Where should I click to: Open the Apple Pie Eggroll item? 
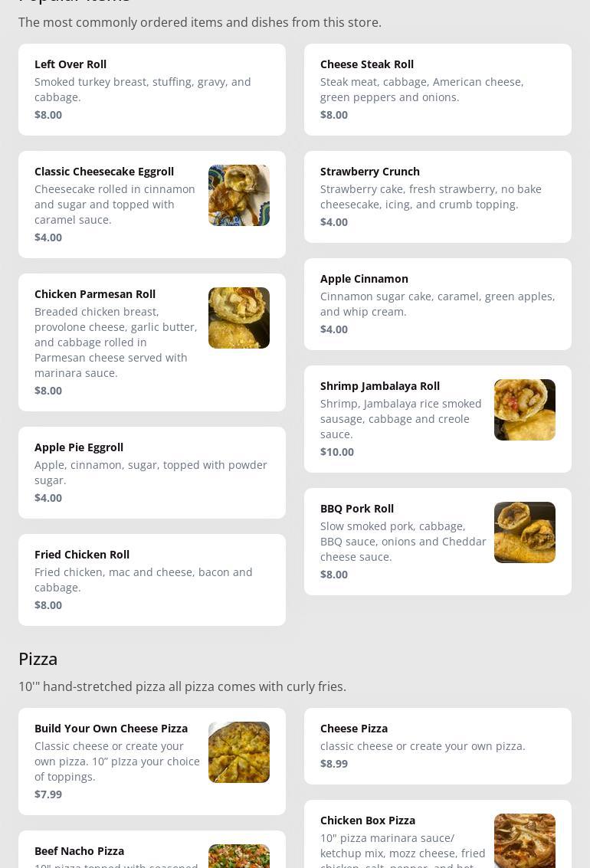pyautogui.click(x=152, y=473)
